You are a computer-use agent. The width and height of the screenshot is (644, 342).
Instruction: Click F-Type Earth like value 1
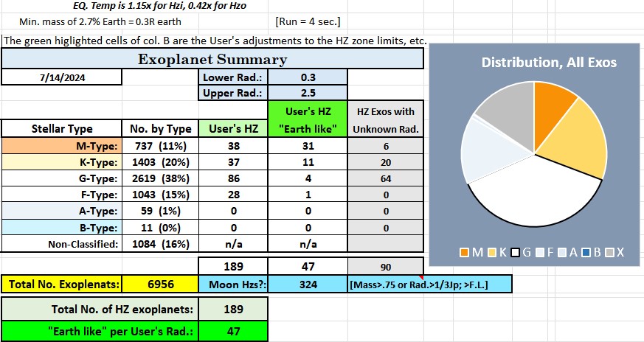coord(308,195)
